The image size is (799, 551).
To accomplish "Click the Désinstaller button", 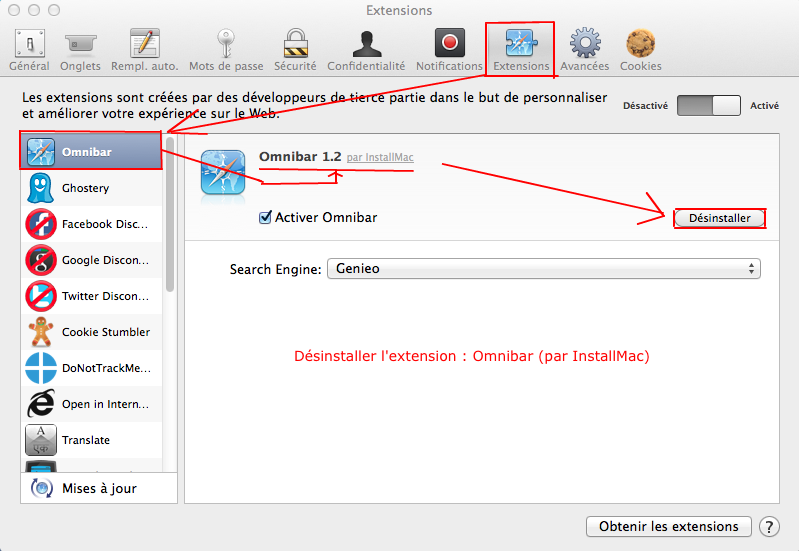I will click(719, 218).
